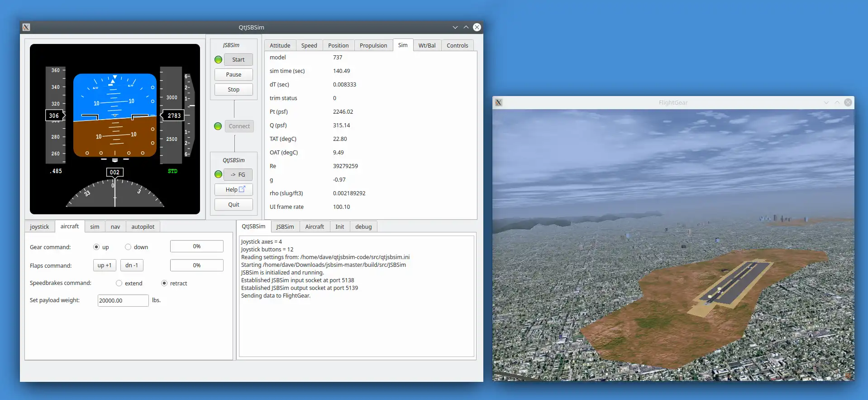Pause the JSBSim simulation
Image resolution: width=868 pixels, height=400 pixels.
[x=234, y=75]
